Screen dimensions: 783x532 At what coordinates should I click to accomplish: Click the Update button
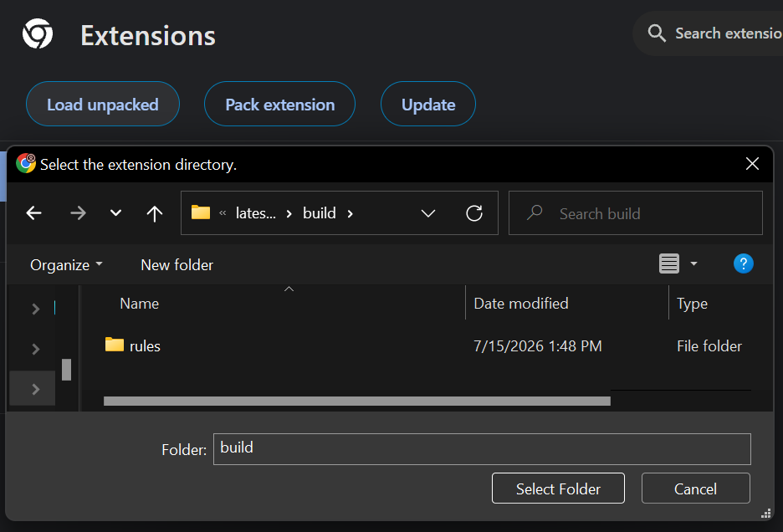click(x=428, y=104)
